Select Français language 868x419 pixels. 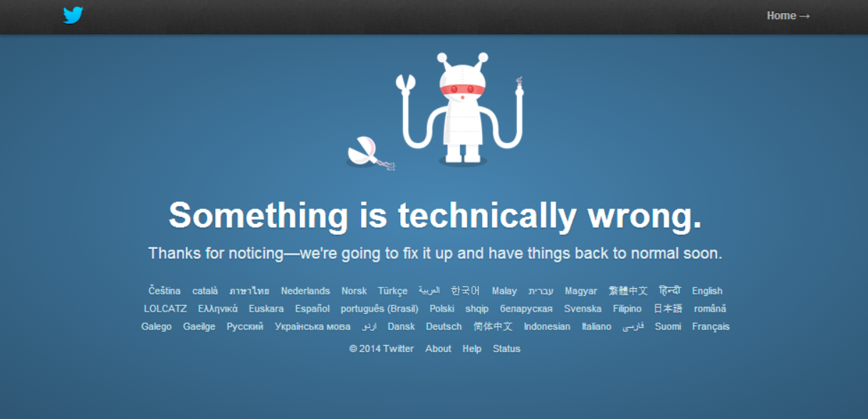tap(711, 327)
